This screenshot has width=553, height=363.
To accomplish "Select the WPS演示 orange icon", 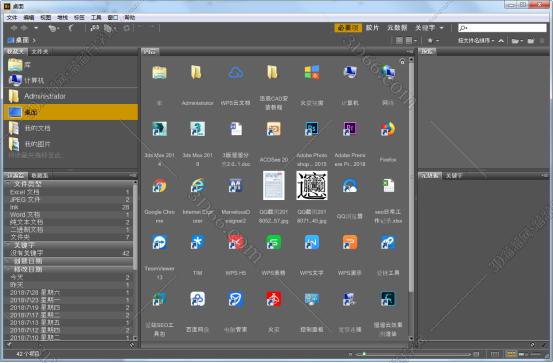I will (x=350, y=242).
